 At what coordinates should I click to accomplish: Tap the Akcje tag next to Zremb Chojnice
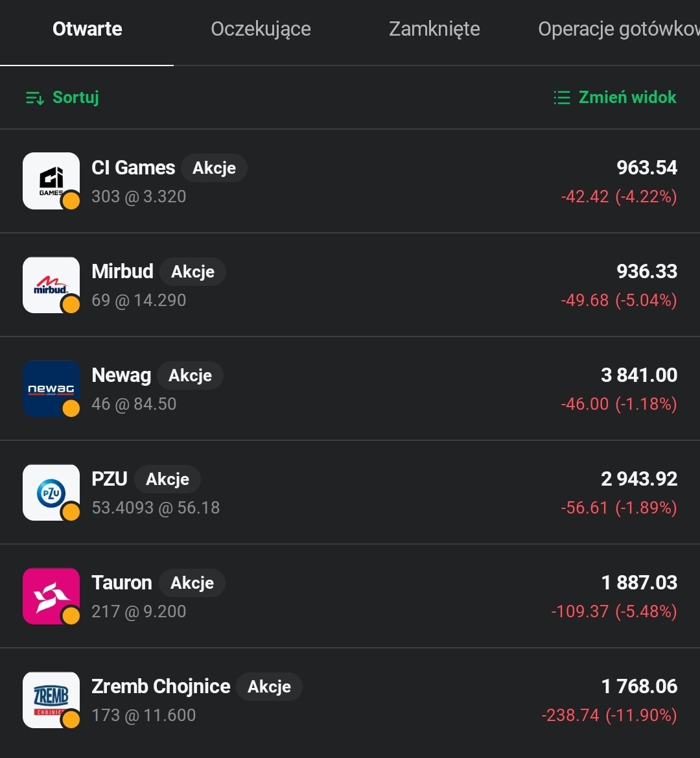(x=269, y=687)
